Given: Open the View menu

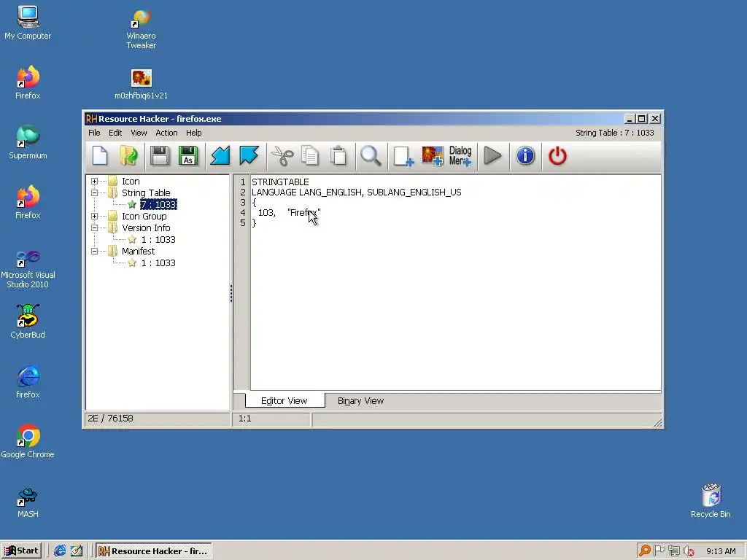Looking at the screenshot, I should click(139, 133).
